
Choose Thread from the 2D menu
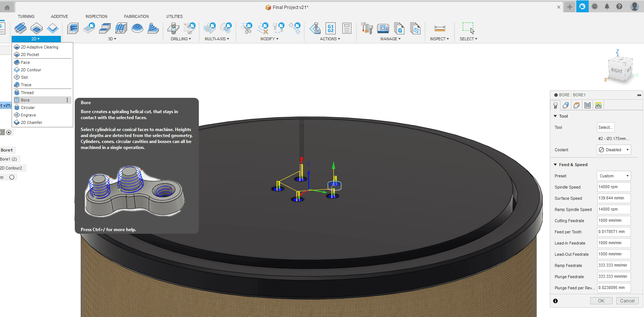42,93
